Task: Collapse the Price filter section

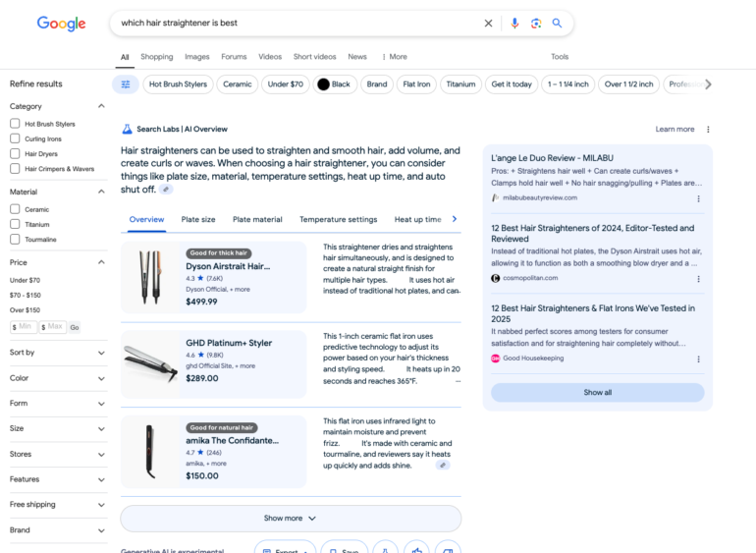Action: [101, 262]
